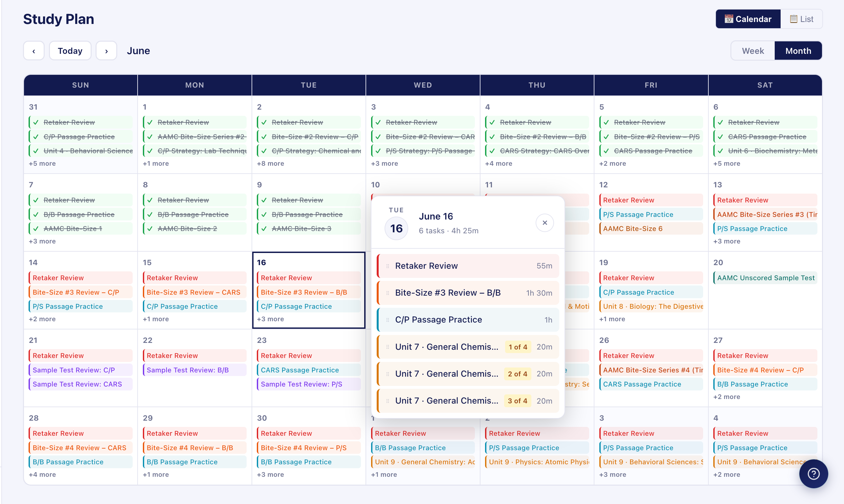Open Sample Test Review: C/P on June 21
The image size is (844, 504).
(80, 370)
